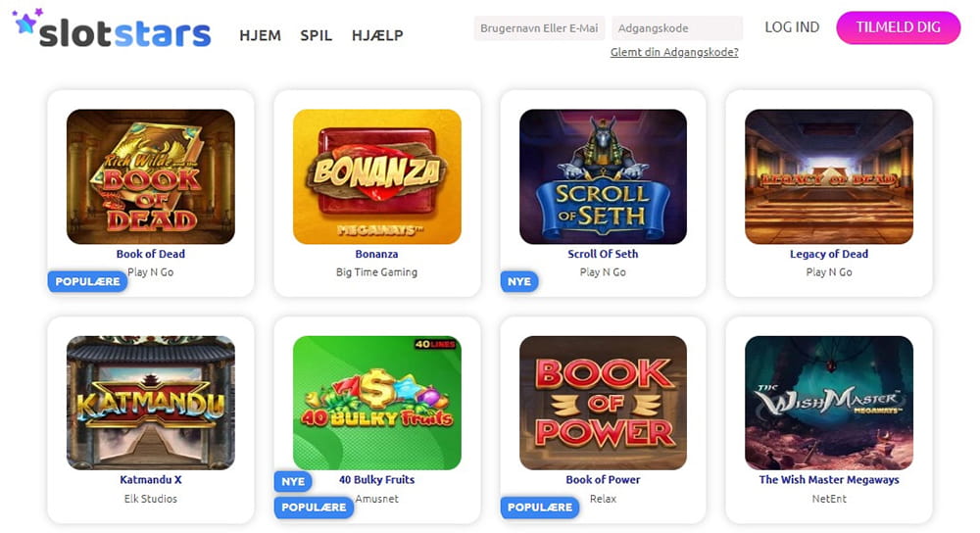Open the Legacy of Dead thumbnail
Screen dimensions: 980x533
pyautogui.click(x=829, y=176)
